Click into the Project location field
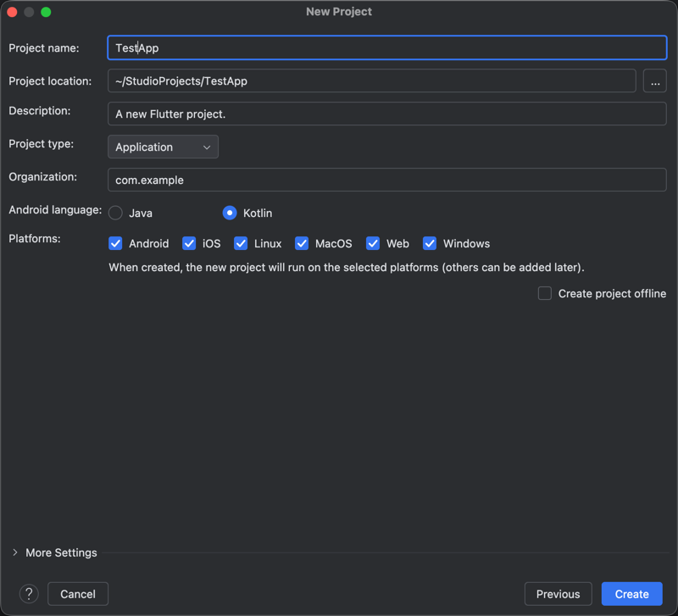678x616 pixels. tap(372, 80)
